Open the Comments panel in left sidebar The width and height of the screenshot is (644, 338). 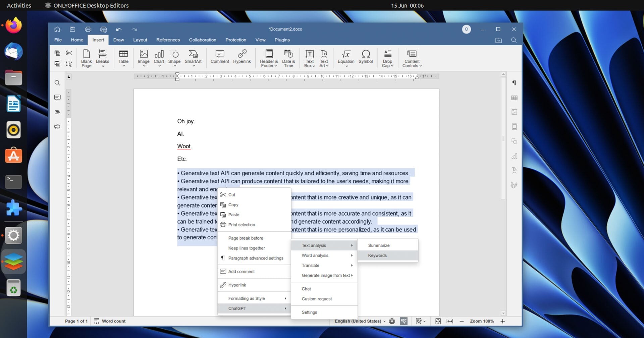coord(57,98)
